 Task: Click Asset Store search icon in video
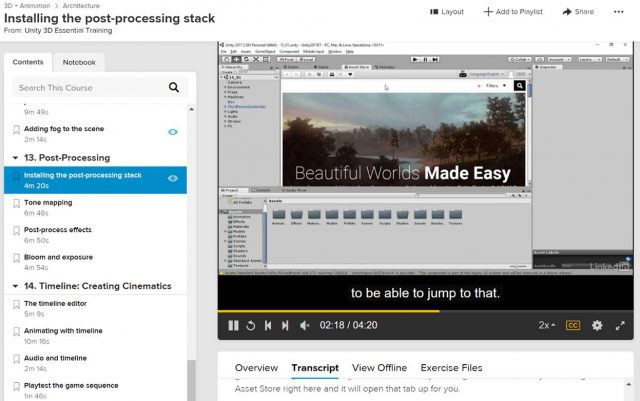point(519,85)
